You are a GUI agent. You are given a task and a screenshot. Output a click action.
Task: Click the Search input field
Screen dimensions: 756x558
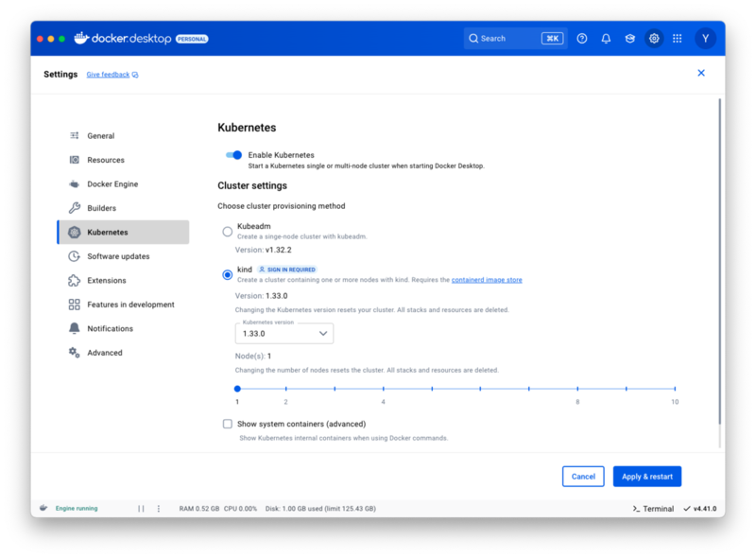[515, 38]
